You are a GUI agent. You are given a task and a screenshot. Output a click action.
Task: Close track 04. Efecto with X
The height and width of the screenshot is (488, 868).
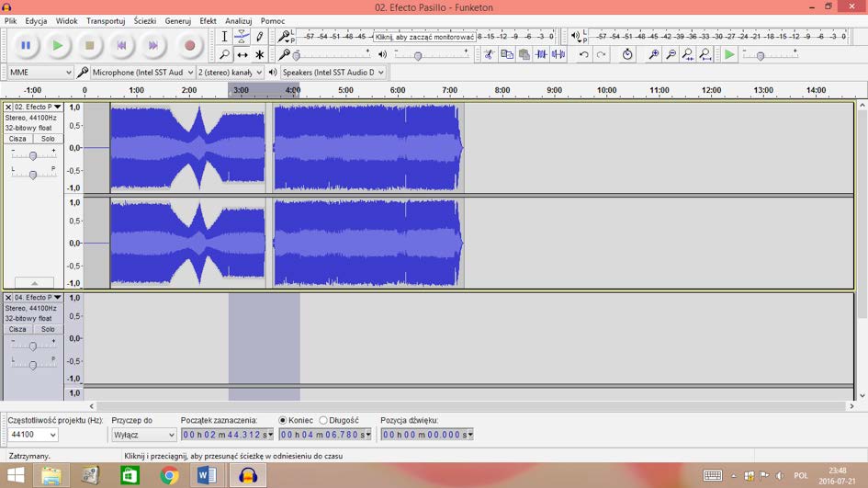[x=8, y=298]
